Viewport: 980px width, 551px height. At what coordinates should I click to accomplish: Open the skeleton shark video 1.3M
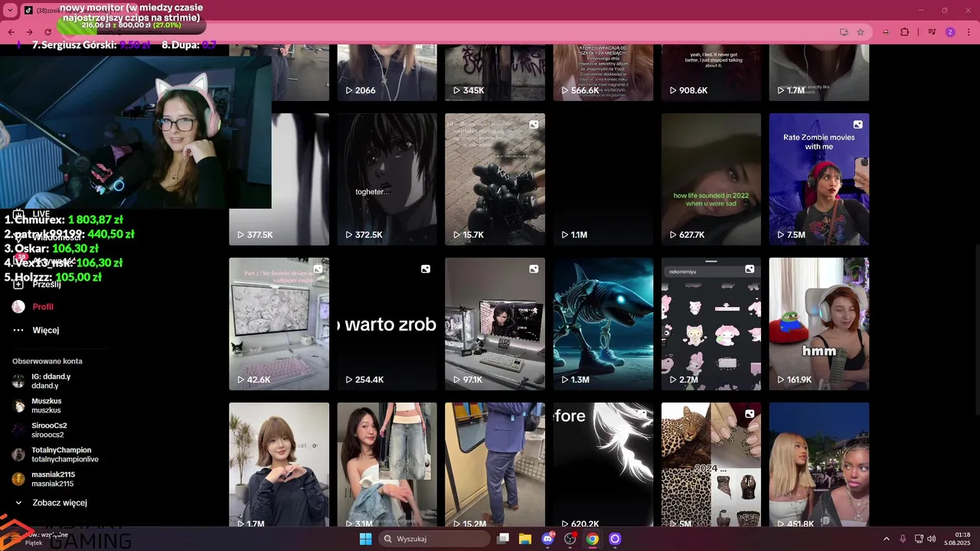[603, 324]
